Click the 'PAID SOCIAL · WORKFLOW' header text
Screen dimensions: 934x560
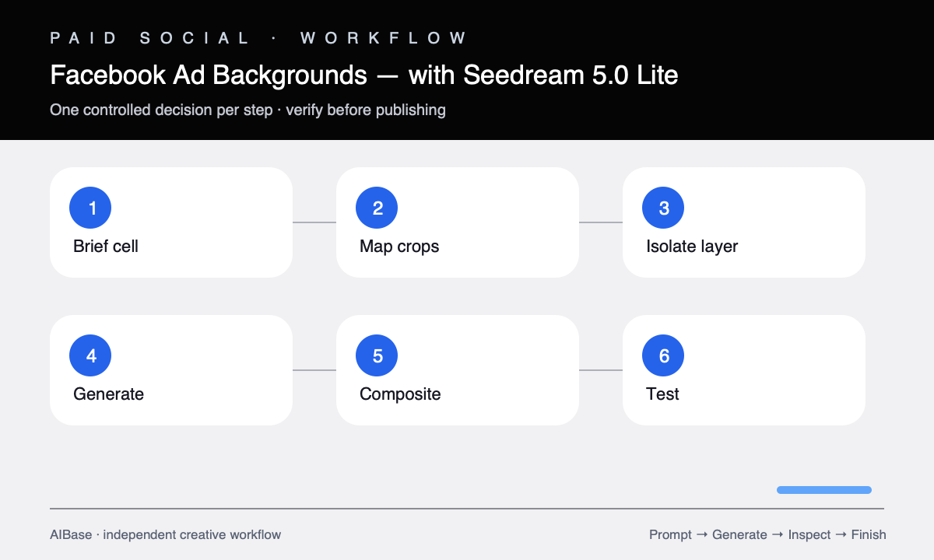pos(258,37)
